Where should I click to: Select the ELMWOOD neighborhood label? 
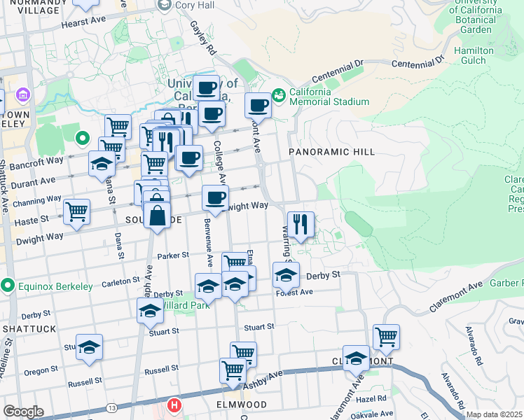tap(242, 405)
